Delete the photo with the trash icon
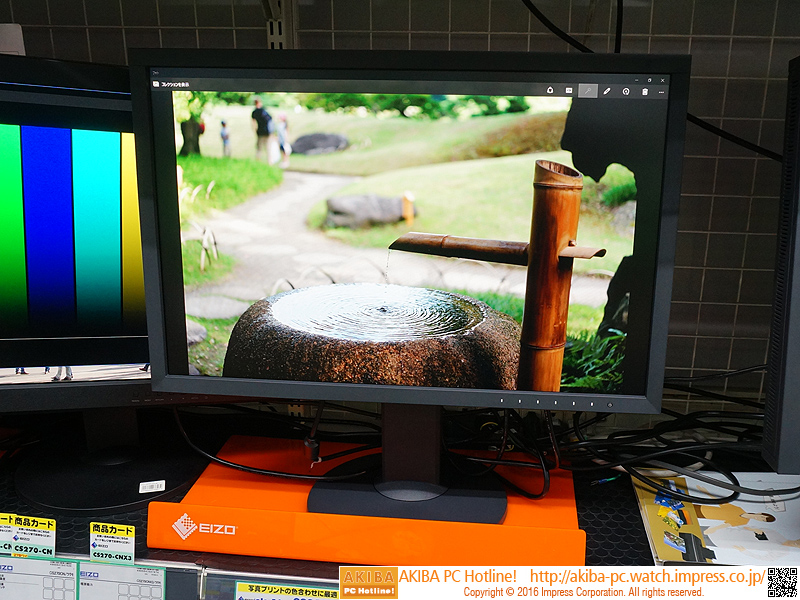 644,91
